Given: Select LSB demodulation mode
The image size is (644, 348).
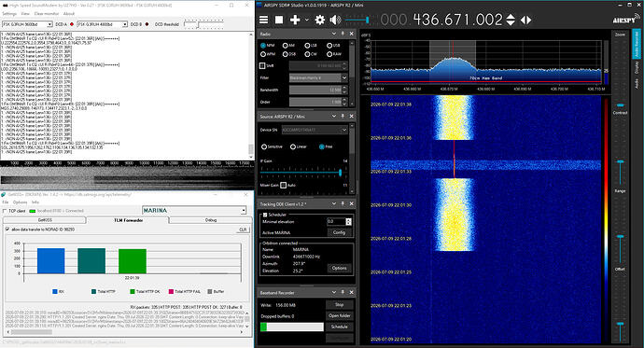Looking at the screenshot, I should click(311, 46).
